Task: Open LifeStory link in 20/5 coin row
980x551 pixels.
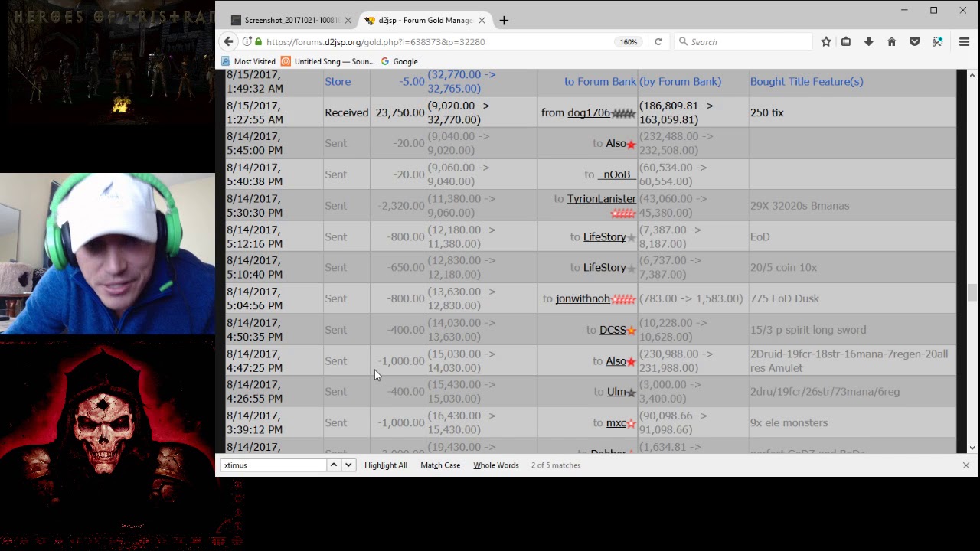Action: (605, 267)
